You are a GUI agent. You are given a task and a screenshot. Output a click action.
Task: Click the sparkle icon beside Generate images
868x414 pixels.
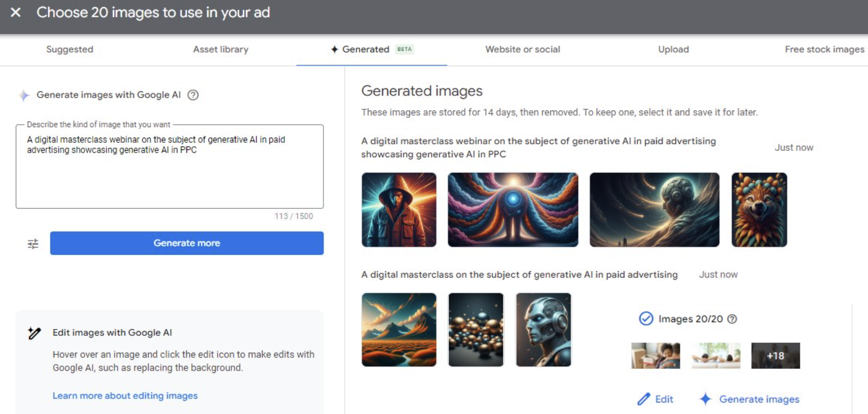(707, 399)
